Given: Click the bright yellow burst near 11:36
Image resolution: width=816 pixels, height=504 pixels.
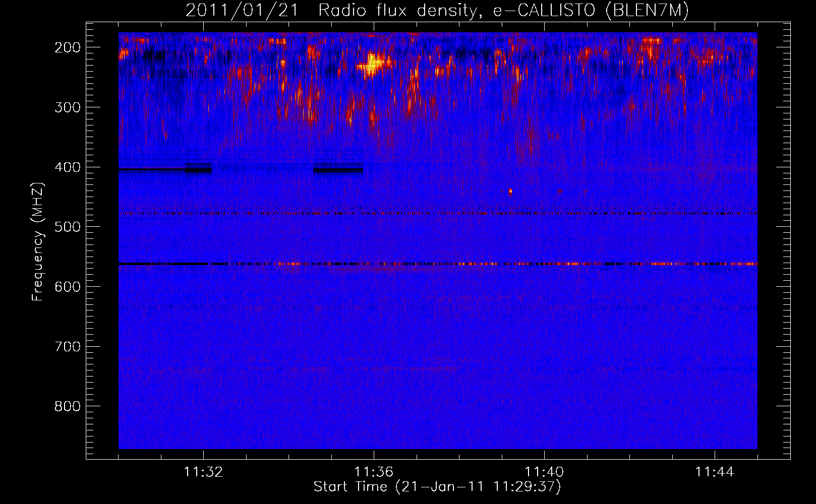Looking at the screenshot, I should pyautogui.click(x=373, y=65).
